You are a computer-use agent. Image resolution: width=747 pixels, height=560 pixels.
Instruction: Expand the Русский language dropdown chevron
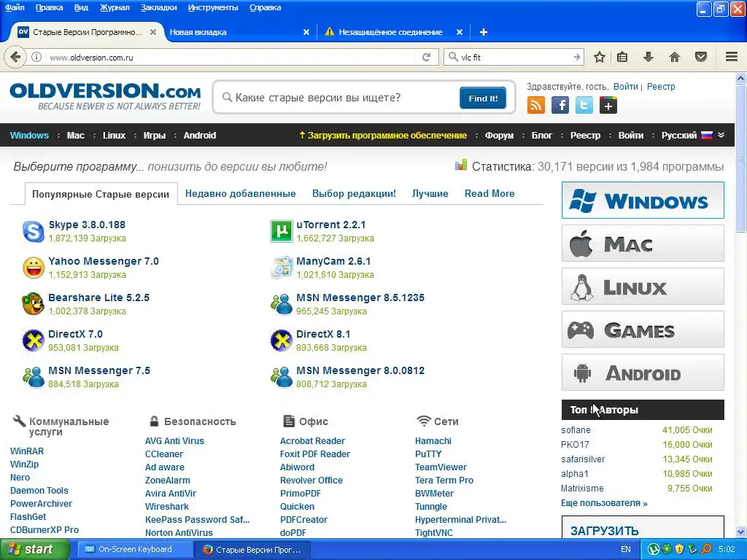tap(721, 135)
